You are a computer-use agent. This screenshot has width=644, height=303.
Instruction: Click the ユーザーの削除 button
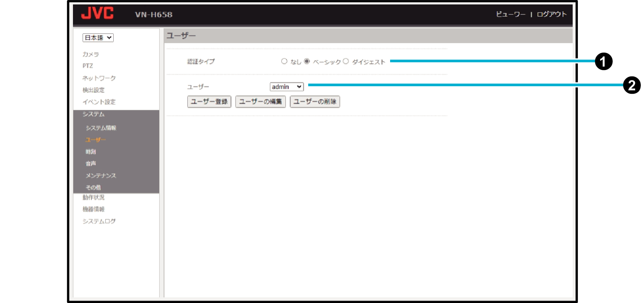click(315, 102)
